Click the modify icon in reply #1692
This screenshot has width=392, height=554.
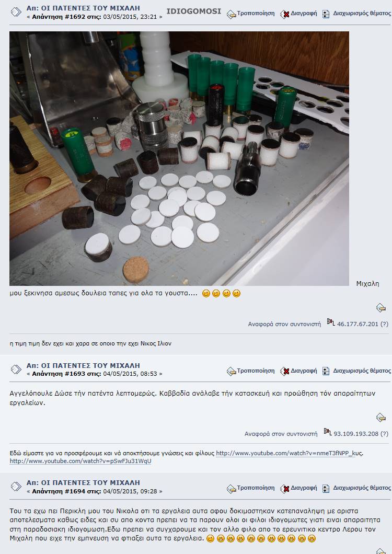click(x=231, y=14)
